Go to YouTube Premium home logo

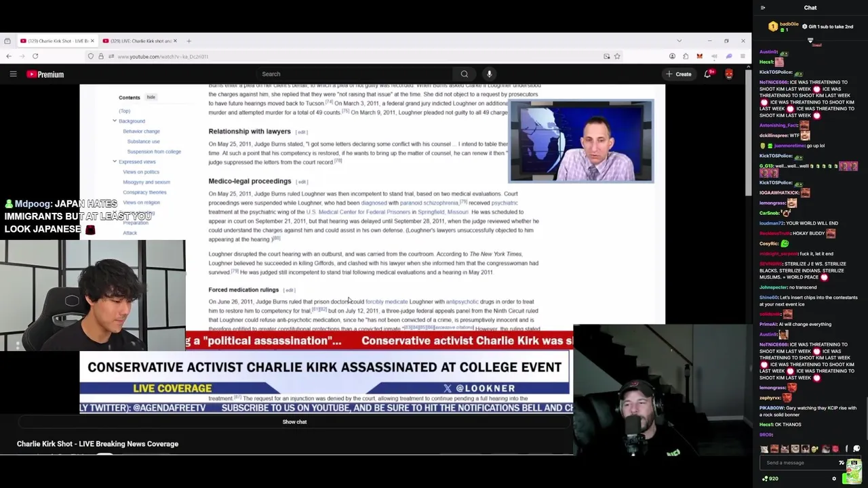[x=45, y=75]
